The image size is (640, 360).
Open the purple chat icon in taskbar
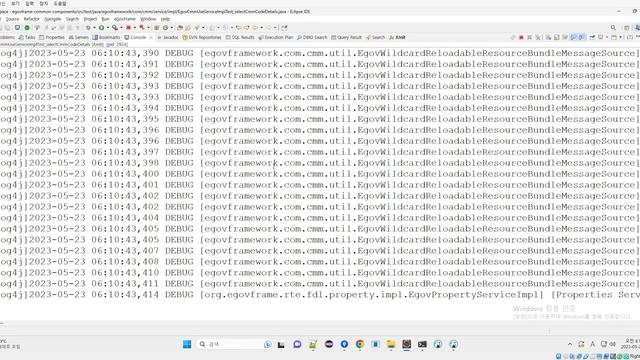click(297, 344)
